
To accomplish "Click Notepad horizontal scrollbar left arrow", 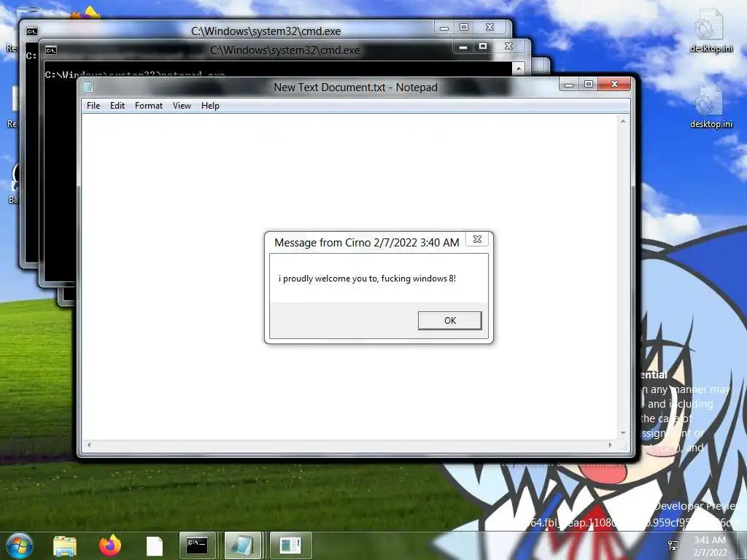I will pyautogui.click(x=89, y=445).
